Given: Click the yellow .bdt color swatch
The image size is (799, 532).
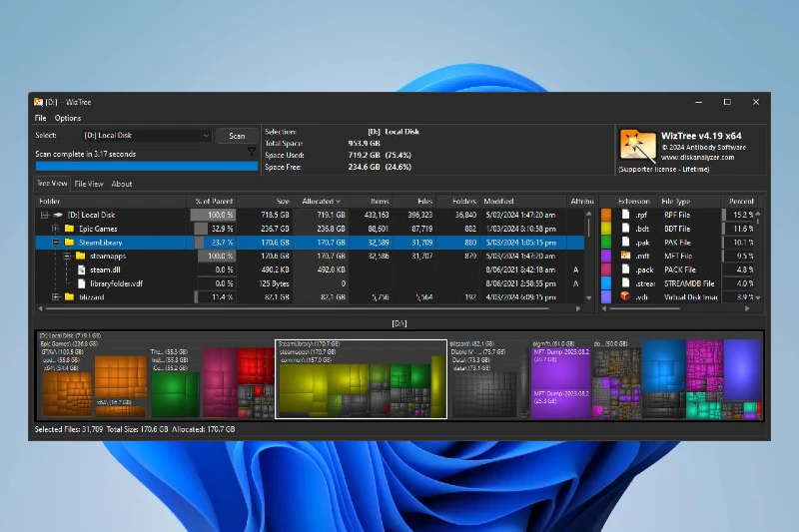Looking at the screenshot, I should click(x=606, y=229).
